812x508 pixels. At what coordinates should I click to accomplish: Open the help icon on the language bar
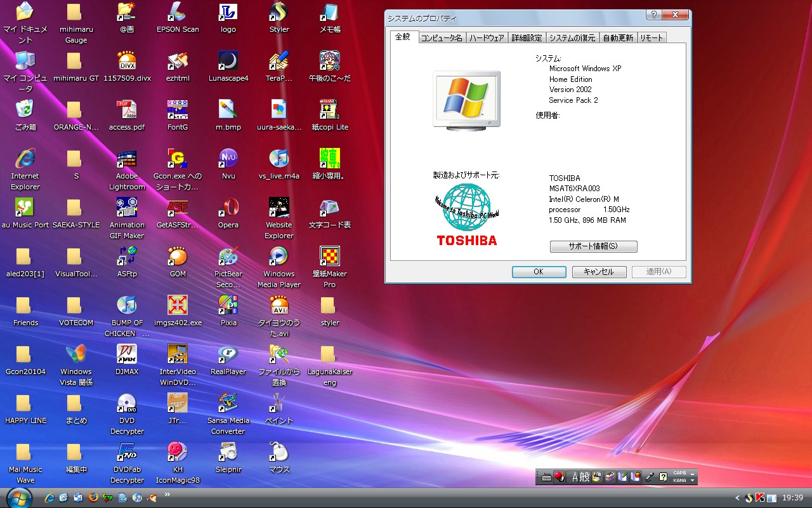(664, 477)
